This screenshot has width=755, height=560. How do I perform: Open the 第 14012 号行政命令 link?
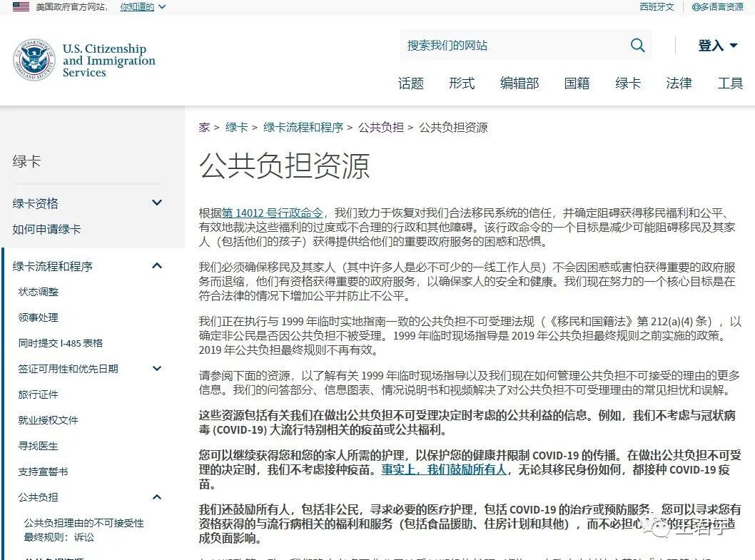click(x=266, y=211)
